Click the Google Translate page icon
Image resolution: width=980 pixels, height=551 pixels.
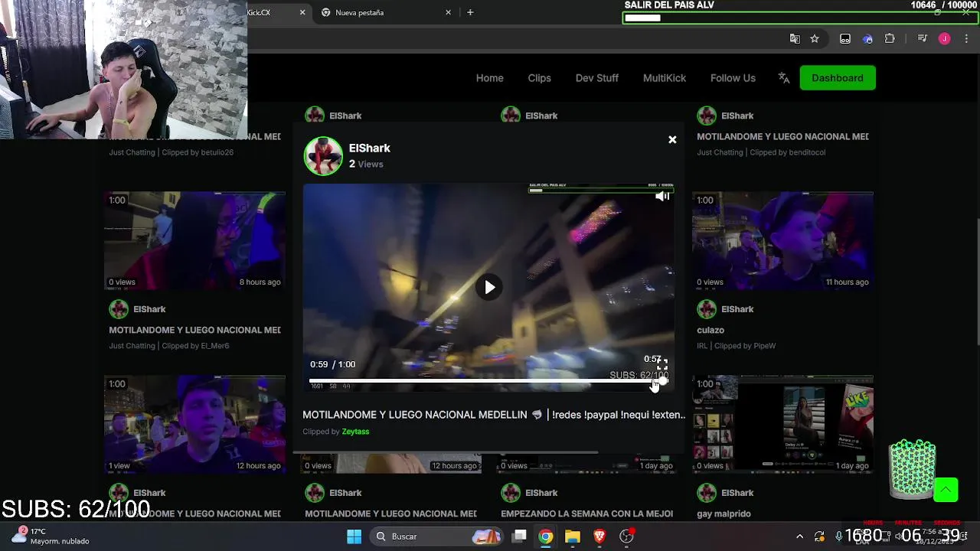point(795,39)
